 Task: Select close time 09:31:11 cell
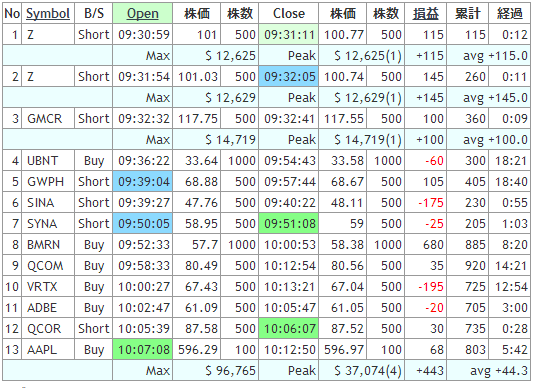click(x=289, y=35)
